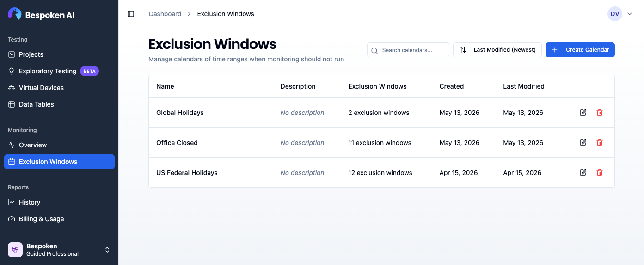Focus the Search calendars field
Viewport: 644px width, 265px height.
(408, 50)
